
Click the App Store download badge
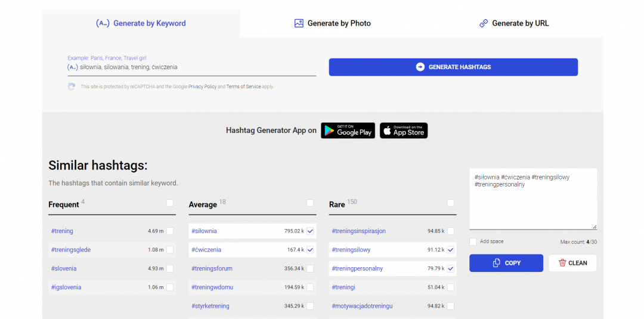coord(404,131)
